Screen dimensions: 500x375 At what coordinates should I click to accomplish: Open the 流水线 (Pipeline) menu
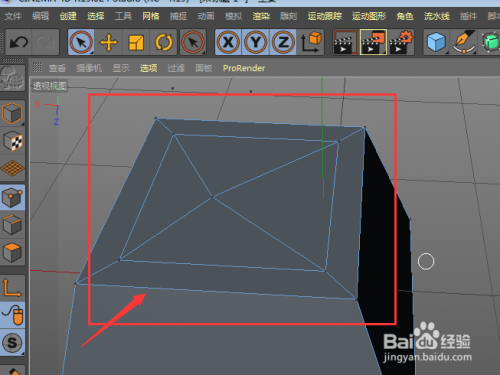coord(437,16)
